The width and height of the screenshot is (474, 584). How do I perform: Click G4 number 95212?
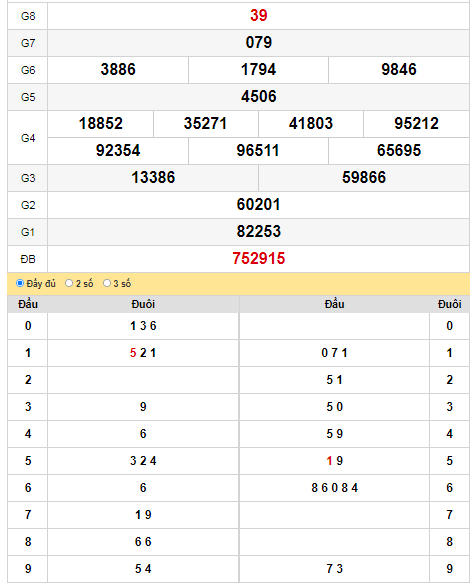[x=416, y=124]
